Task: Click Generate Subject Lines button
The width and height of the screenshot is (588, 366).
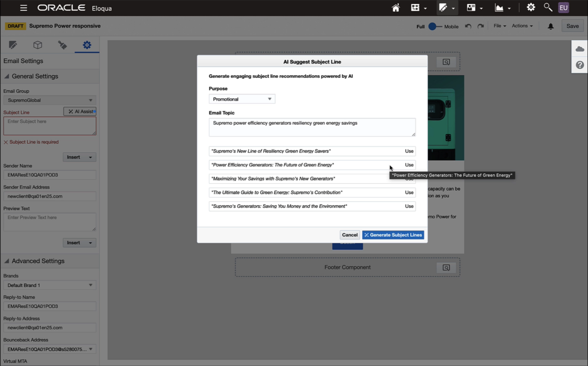Action: 393,234
